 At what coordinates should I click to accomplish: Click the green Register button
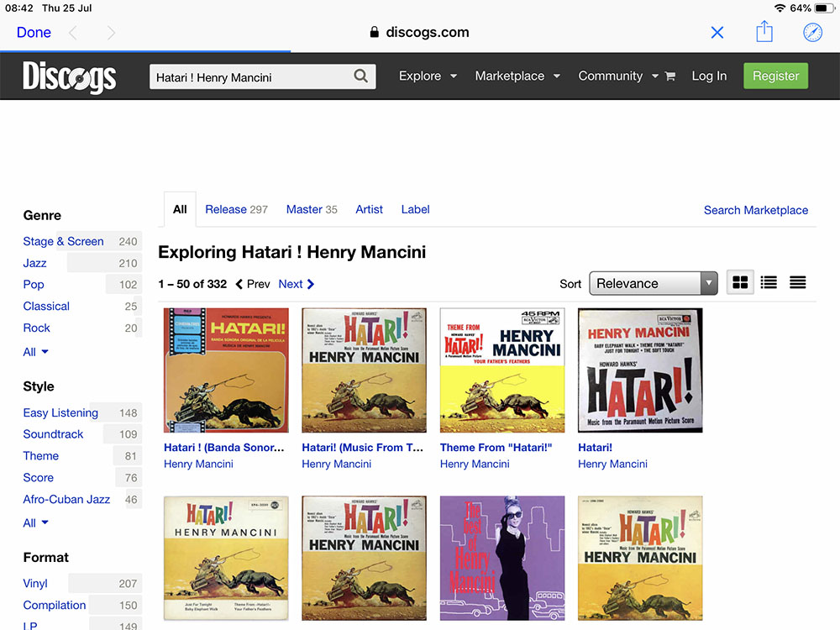click(x=775, y=76)
